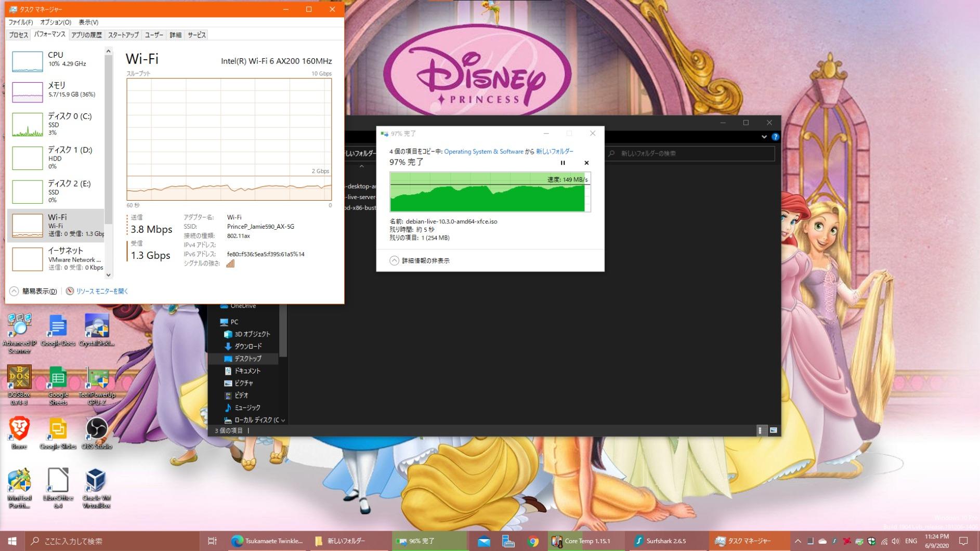The width and height of the screenshot is (980, 551).
Task: Open the オプション(O) menu in Task Manager
Action: pos(56,22)
